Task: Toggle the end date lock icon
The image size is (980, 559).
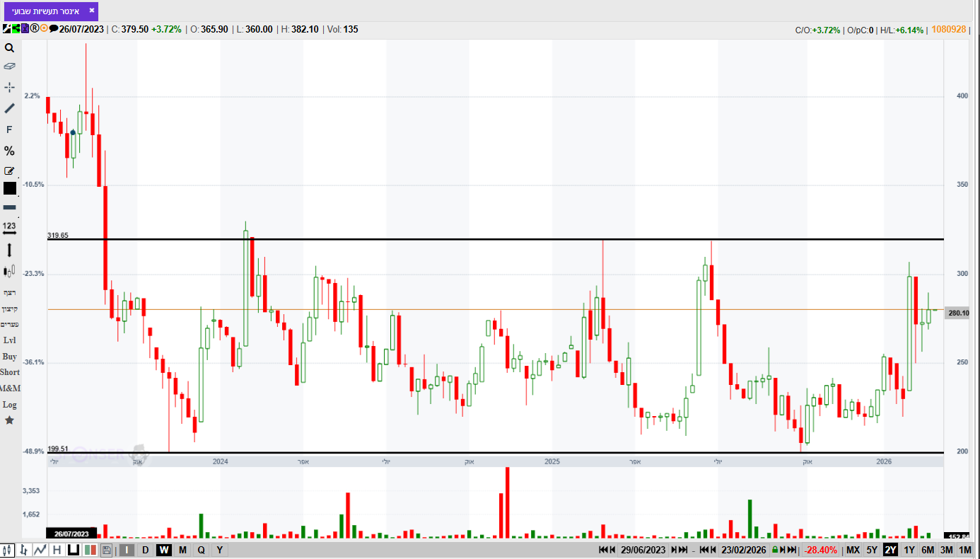Action: pos(775,550)
